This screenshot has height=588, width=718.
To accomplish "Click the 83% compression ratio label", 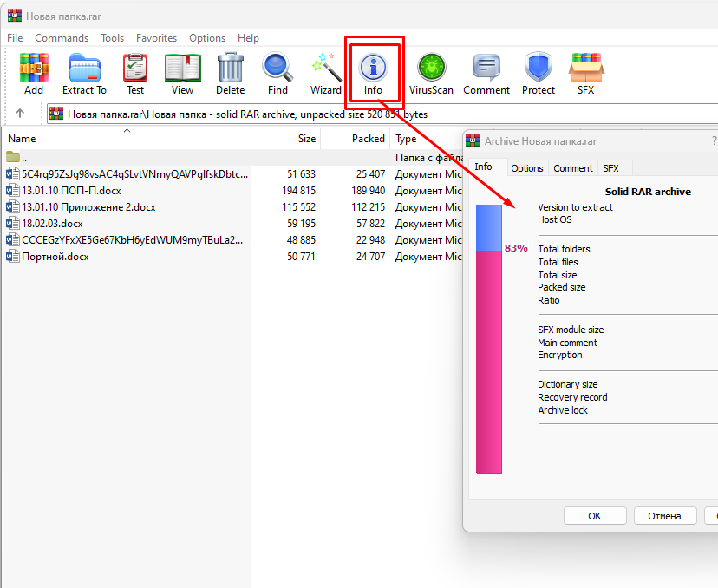I will (516, 248).
